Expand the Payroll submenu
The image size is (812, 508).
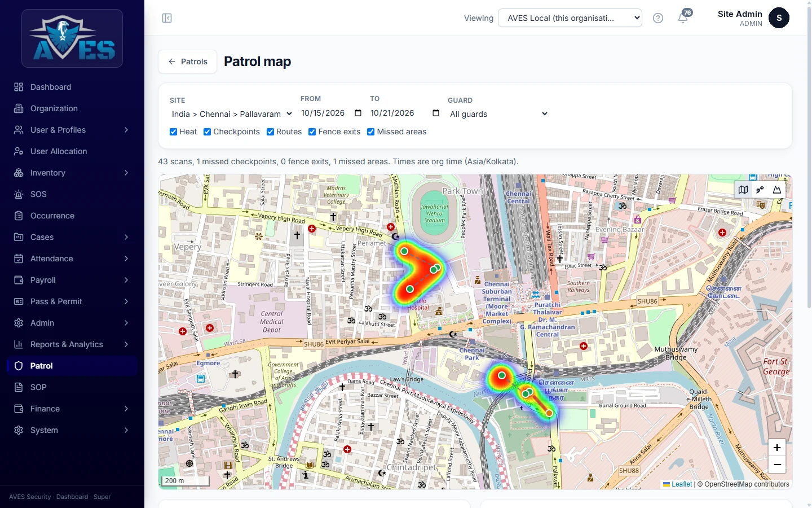tap(72, 280)
